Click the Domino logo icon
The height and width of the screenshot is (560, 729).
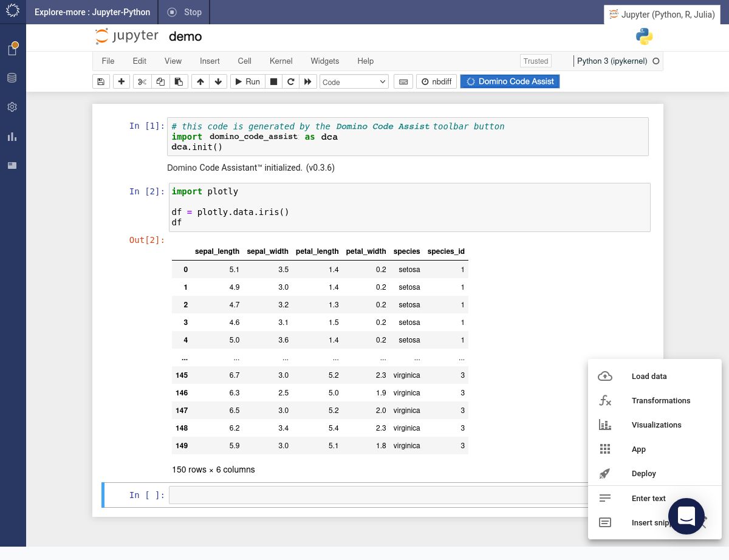(x=13, y=12)
